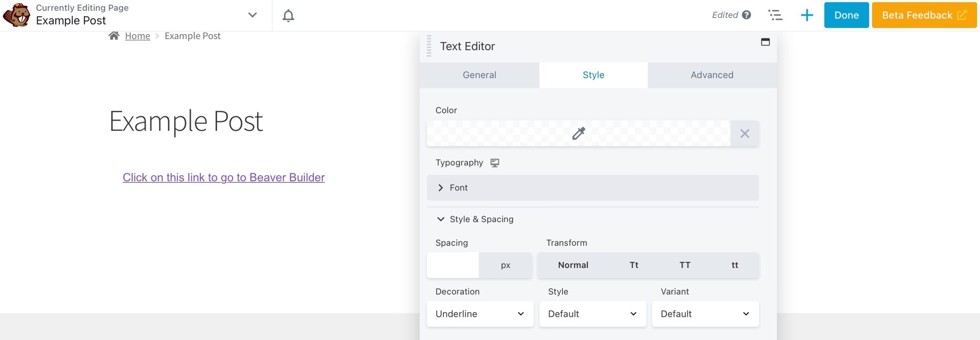Screen dimensions: 980x340
Task: Click the home icon in breadcrumbs
Action: pyautogui.click(x=114, y=36)
